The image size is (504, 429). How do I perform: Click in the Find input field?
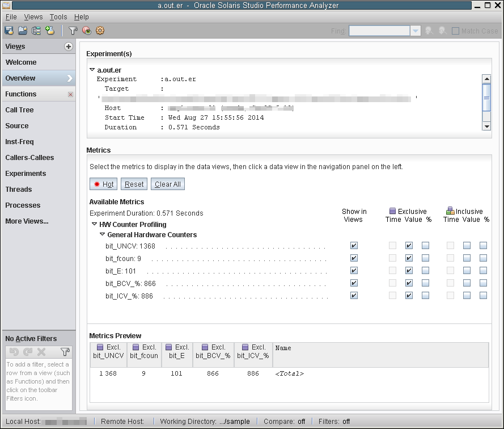tap(379, 31)
